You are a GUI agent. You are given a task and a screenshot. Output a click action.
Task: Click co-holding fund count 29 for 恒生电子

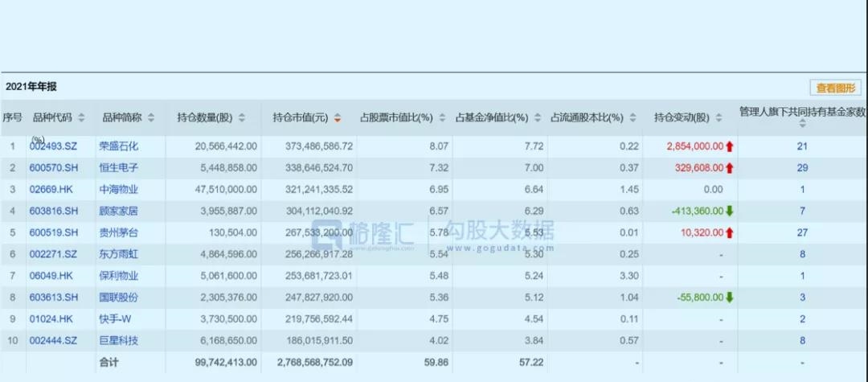pyautogui.click(x=802, y=168)
